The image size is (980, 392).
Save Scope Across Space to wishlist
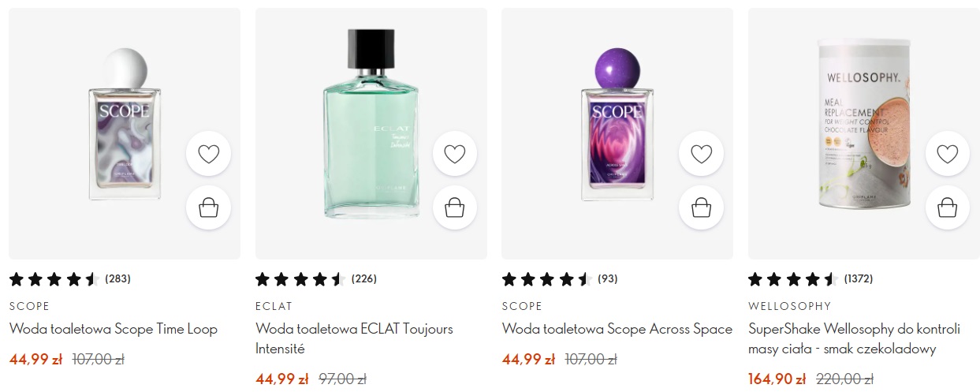701,154
